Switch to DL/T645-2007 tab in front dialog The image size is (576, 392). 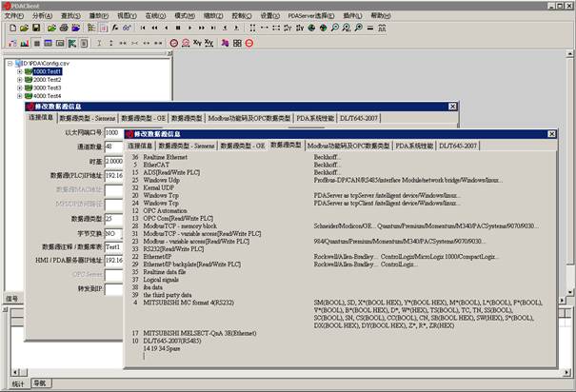pyautogui.click(x=458, y=146)
